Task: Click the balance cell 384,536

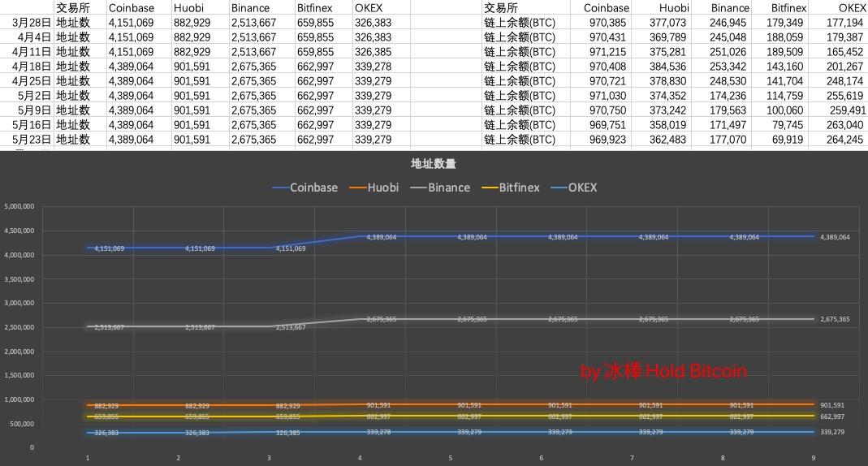Action: click(667, 67)
